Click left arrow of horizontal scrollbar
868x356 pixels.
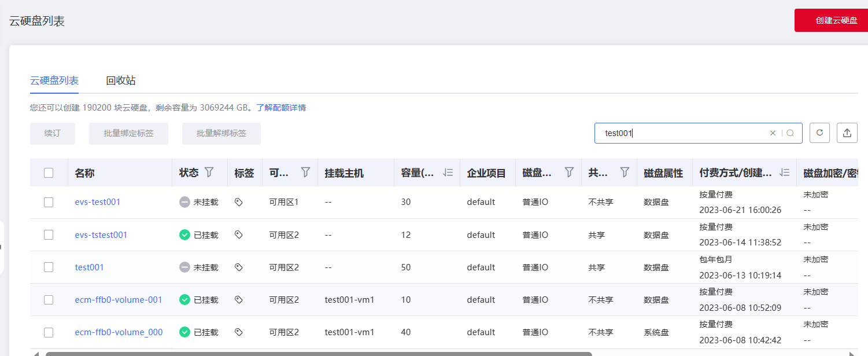pos(36,354)
